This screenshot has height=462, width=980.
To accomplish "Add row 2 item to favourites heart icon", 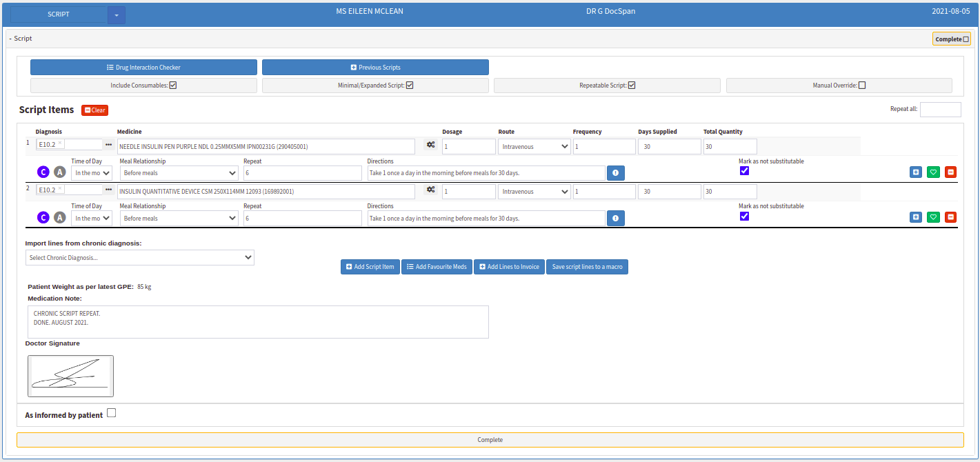I will [933, 217].
